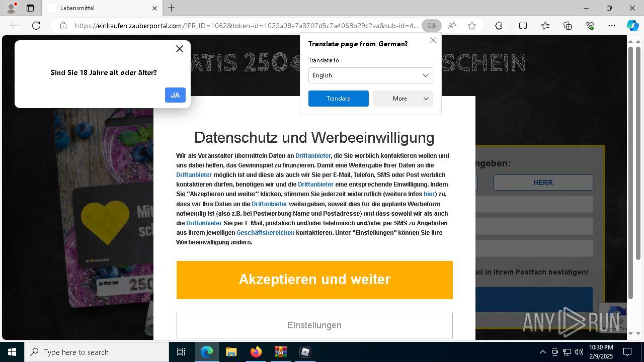The width and height of the screenshot is (644, 362).
Task: Expand the More options dropdown
Action: pos(403,99)
